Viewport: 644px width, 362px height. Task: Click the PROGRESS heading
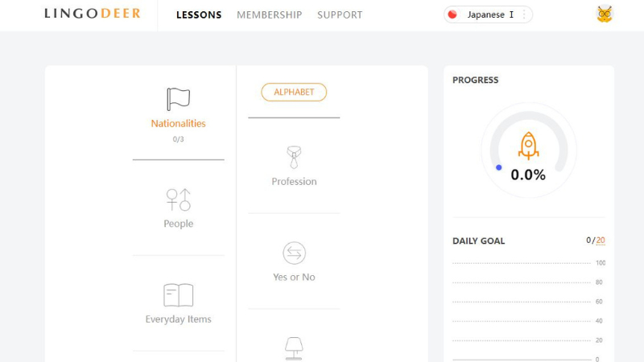click(x=476, y=80)
